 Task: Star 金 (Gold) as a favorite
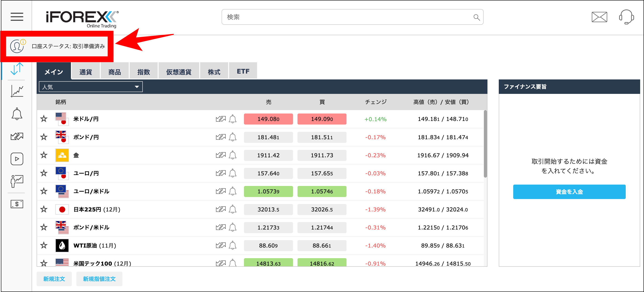[x=44, y=155]
